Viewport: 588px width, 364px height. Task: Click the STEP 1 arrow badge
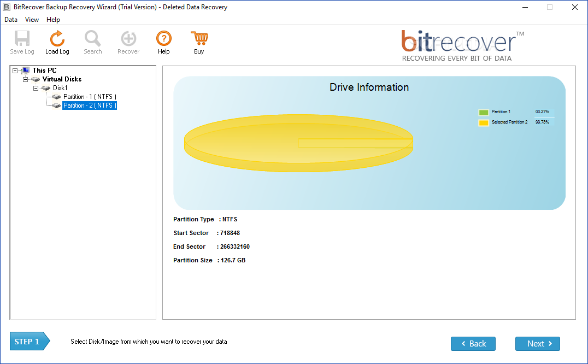pos(30,341)
